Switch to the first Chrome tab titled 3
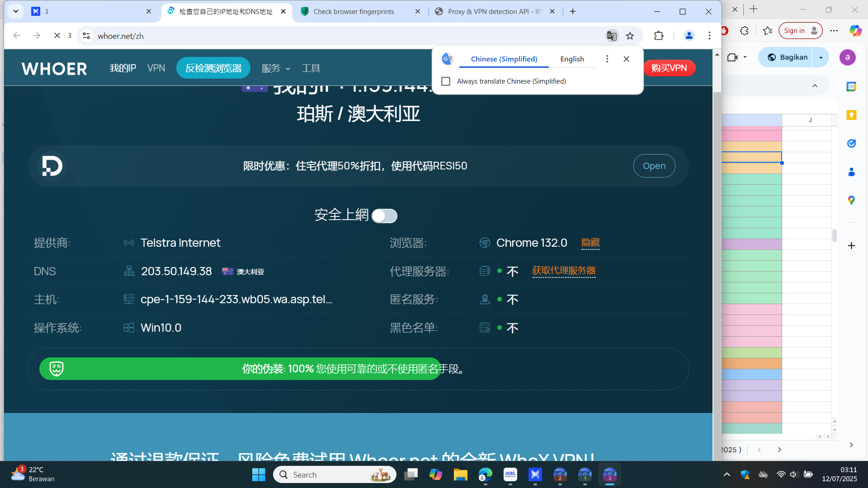Image resolution: width=868 pixels, height=488 pixels. point(92,11)
